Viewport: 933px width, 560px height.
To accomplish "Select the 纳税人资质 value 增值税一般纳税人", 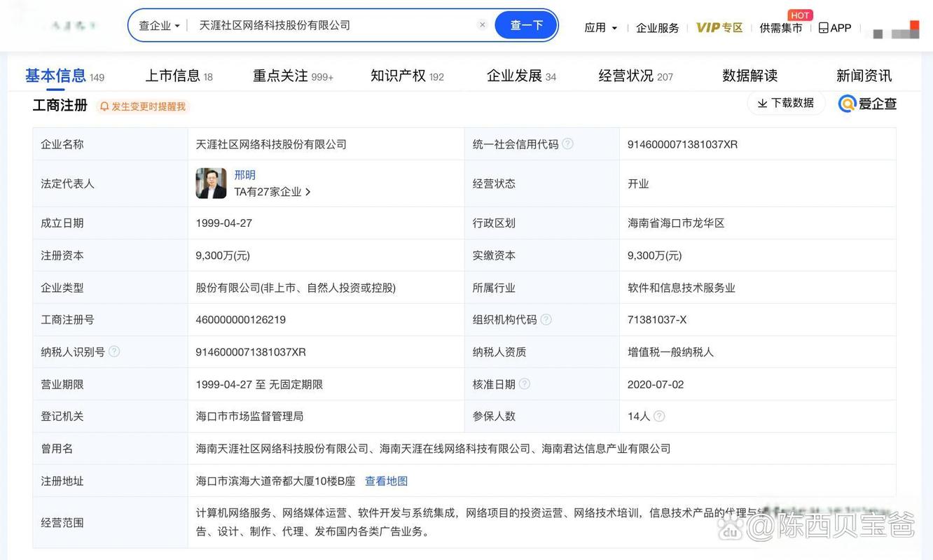I will pyautogui.click(x=670, y=352).
